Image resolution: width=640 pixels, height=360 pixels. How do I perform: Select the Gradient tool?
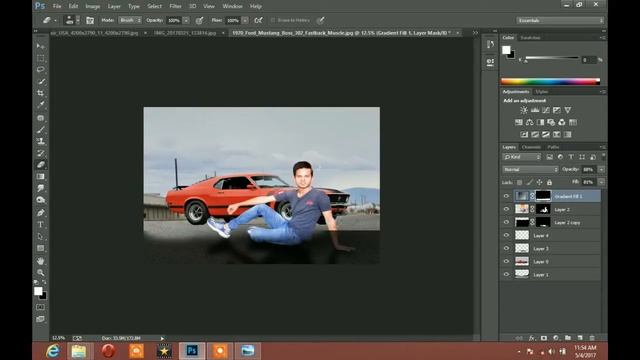pyautogui.click(x=40, y=177)
